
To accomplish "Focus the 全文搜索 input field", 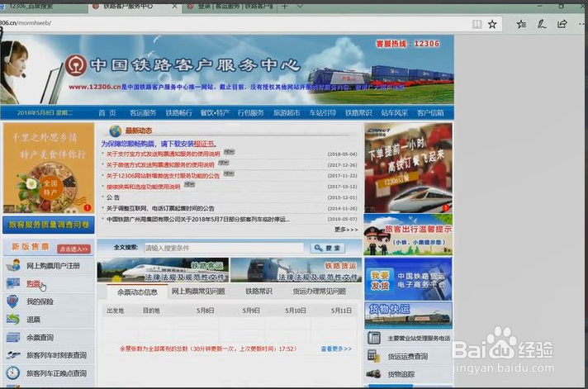I will point(224,248).
